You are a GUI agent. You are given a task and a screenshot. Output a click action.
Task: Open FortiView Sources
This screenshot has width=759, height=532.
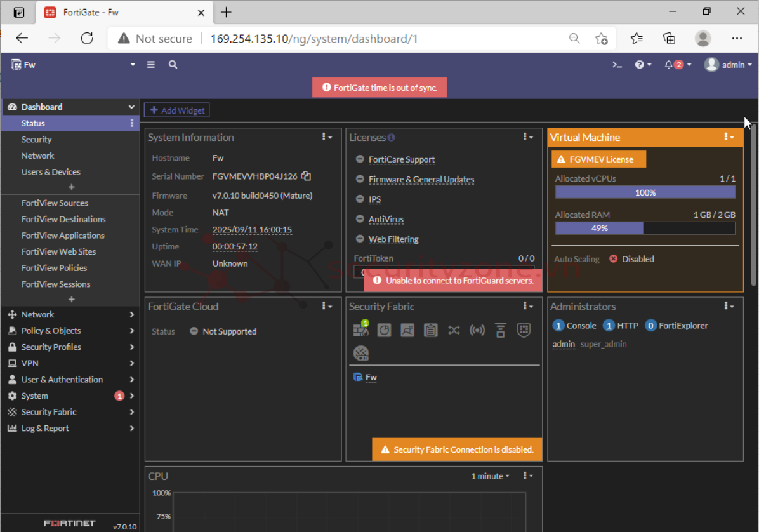[70, 203]
